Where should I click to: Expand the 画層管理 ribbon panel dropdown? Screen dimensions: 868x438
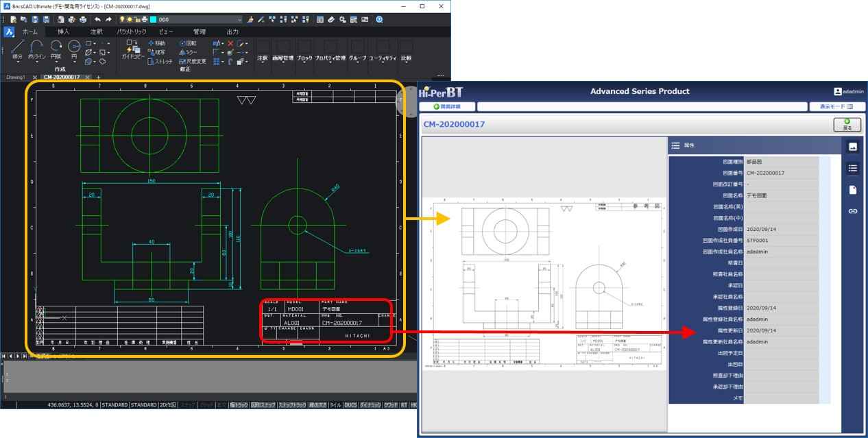click(x=283, y=62)
